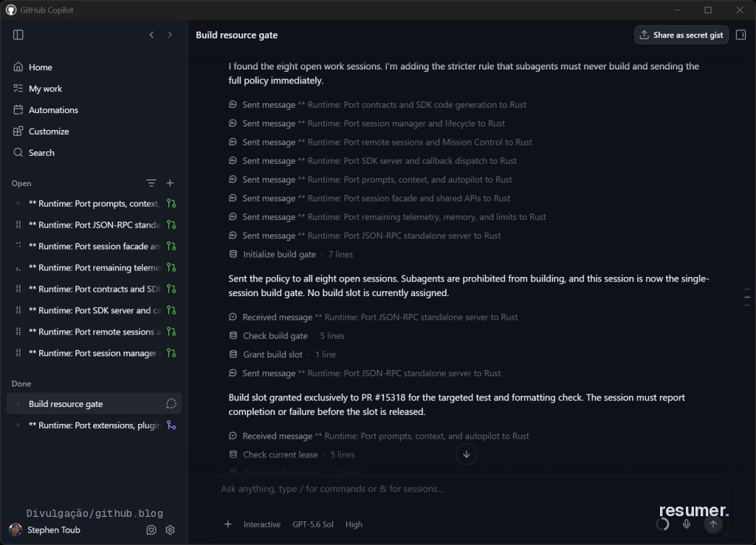Open feedback chat icon beside Stephen Toub

click(x=151, y=530)
